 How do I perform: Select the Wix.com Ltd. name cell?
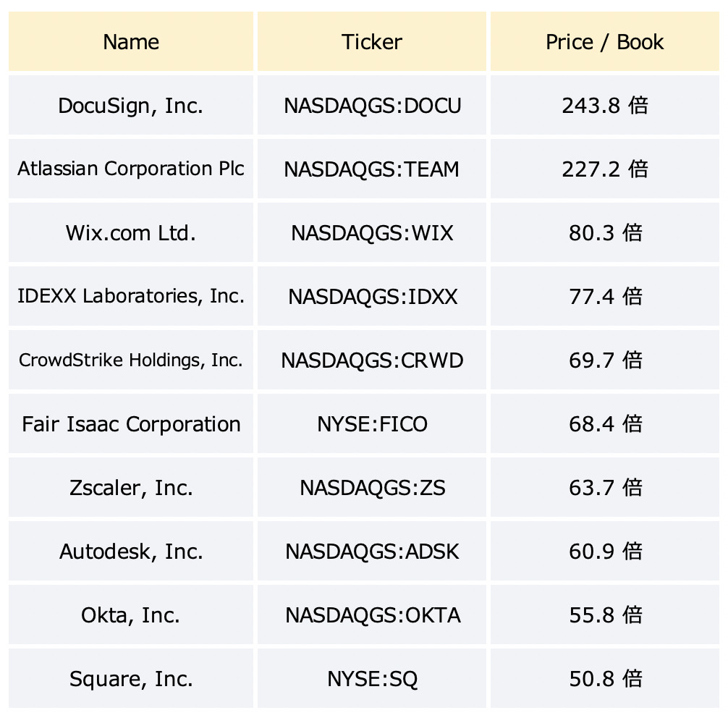131,232
